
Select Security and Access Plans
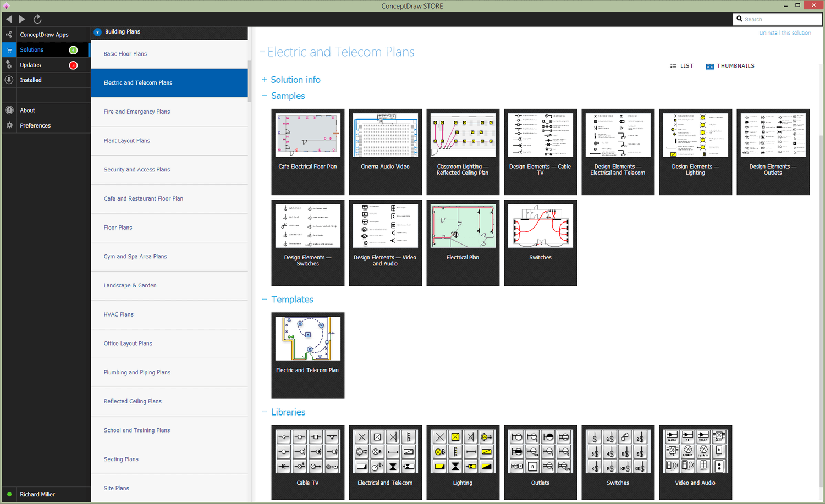point(169,170)
